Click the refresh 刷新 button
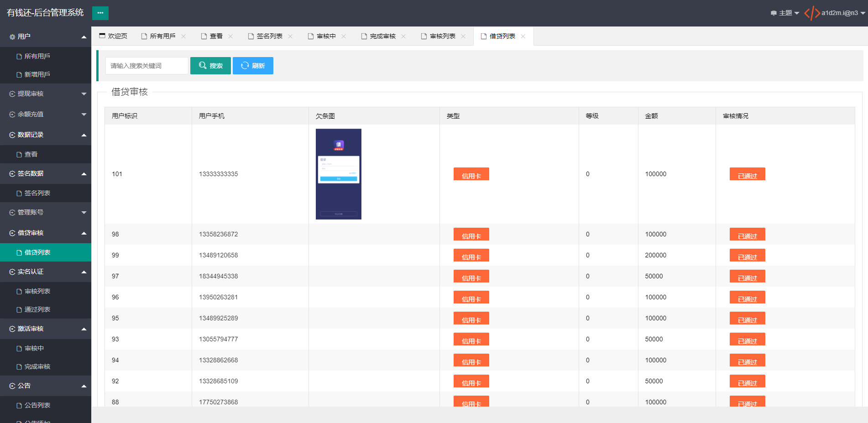Viewport: 868px width, 423px height. 253,66
